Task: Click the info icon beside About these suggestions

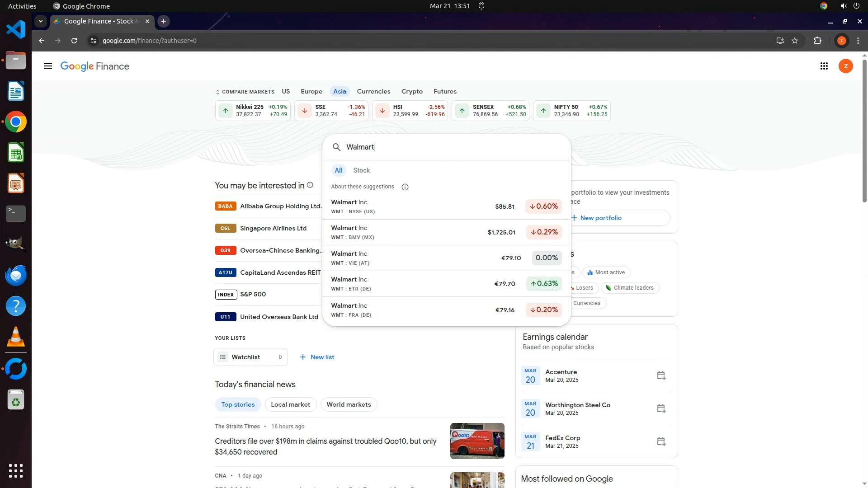Action: point(405,187)
